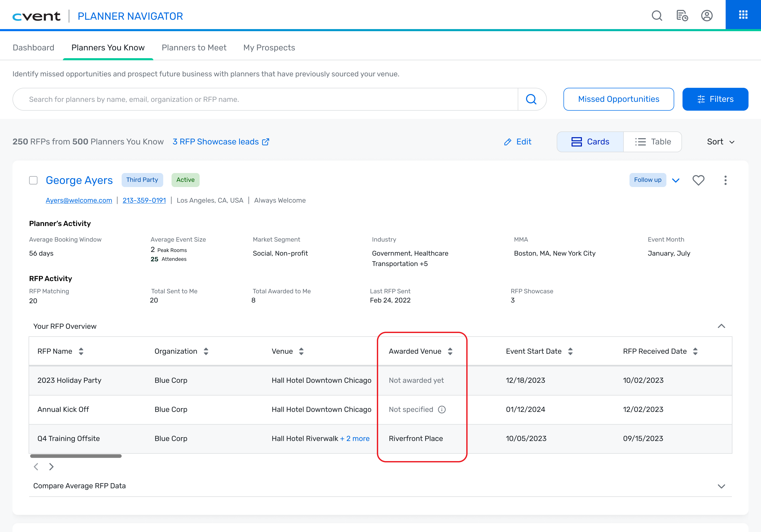Select the George Ayers checkbox
Screen dimensions: 761x532
pyautogui.click(x=33, y=180)
